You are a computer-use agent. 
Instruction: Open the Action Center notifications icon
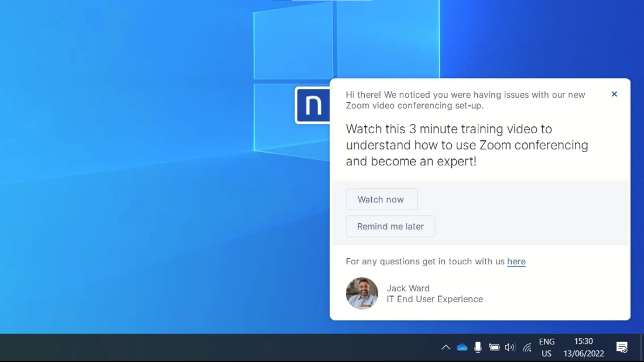622,347
